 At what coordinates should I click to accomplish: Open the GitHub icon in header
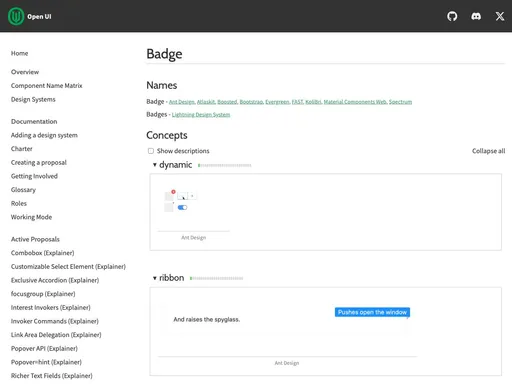click(452, 16)
